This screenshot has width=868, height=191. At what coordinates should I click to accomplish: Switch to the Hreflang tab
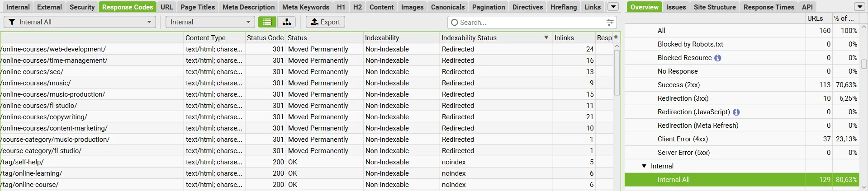coord(564,7)
